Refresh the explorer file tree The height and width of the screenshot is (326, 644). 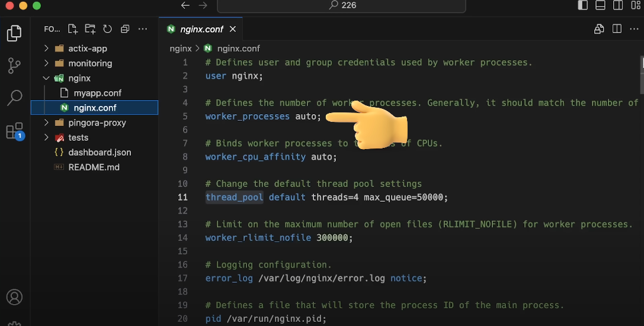click(108, 29)
